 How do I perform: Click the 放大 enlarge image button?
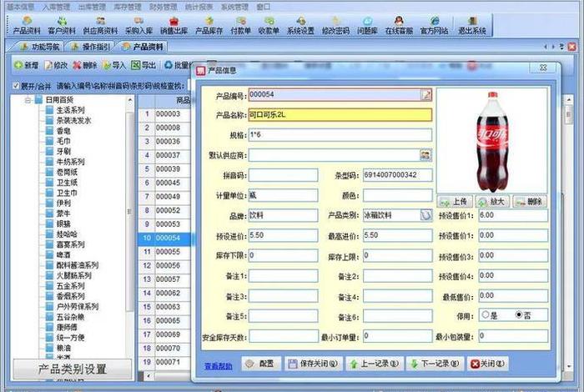coord(492,202)
